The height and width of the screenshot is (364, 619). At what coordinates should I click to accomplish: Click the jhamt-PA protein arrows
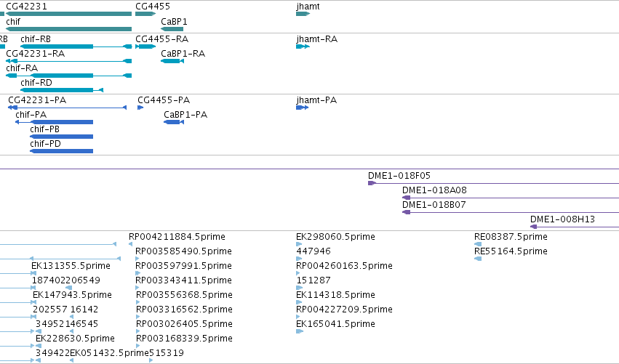coord(302,108)
